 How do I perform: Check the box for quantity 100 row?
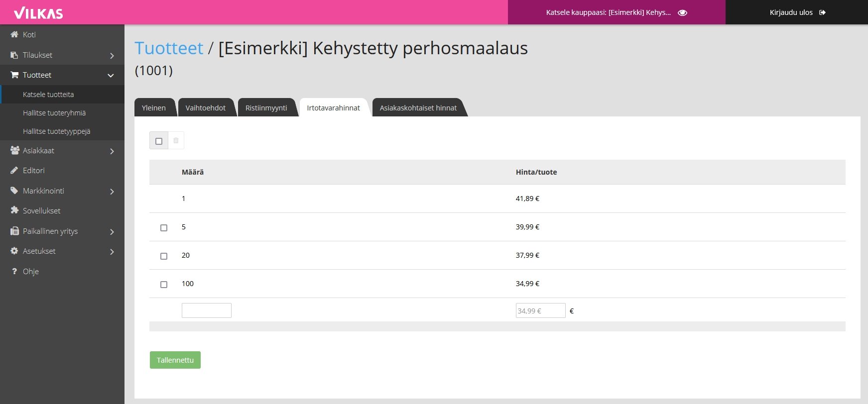click(x=164, y=285)
